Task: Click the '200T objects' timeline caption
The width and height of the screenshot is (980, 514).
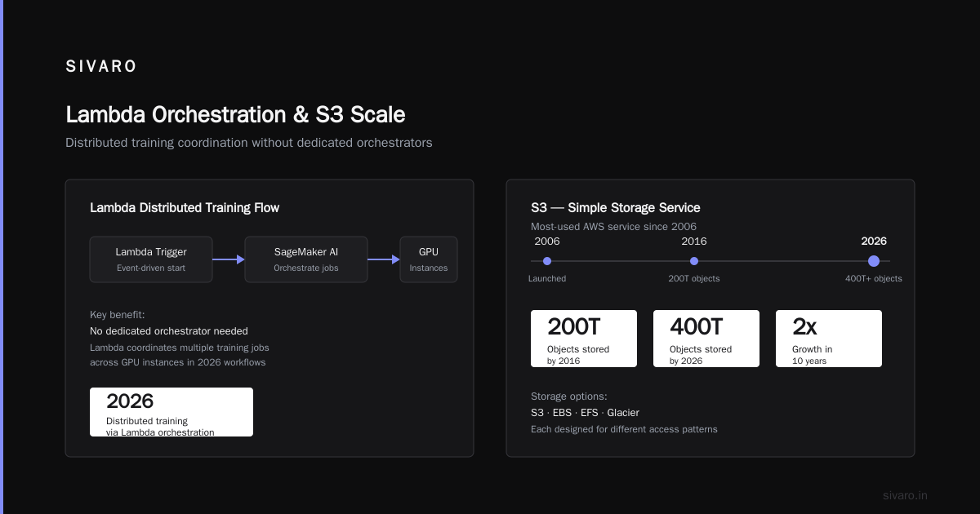Action: [694, 279]
